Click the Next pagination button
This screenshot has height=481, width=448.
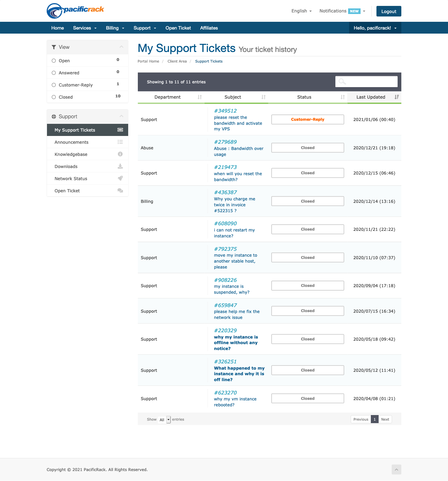(x=385, y=419)
